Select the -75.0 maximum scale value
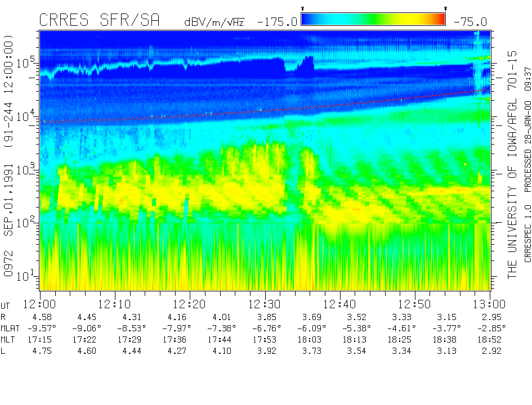The width and height of the screenshot is (532, 405). pyautogui.click(x=469, y=22)
